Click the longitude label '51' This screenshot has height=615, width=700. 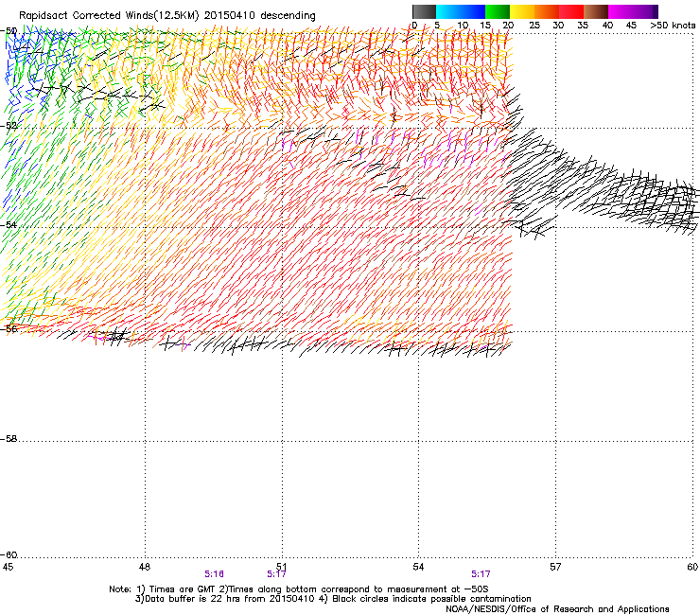281,567
